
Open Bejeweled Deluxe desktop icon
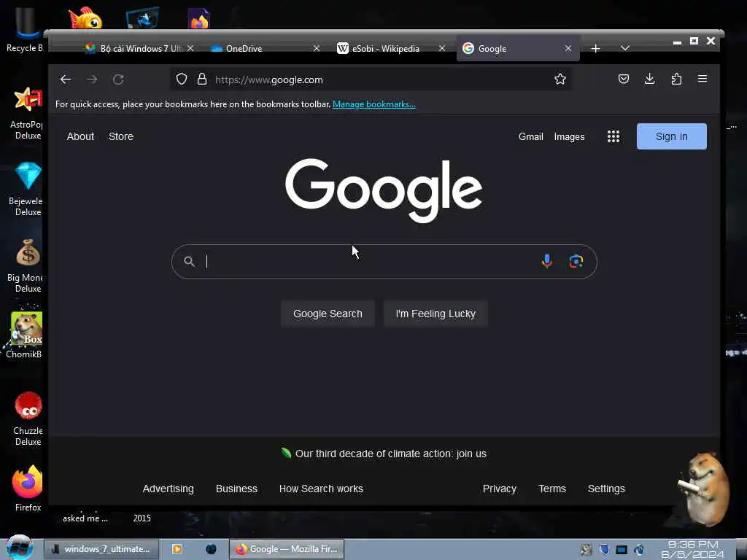27,190
